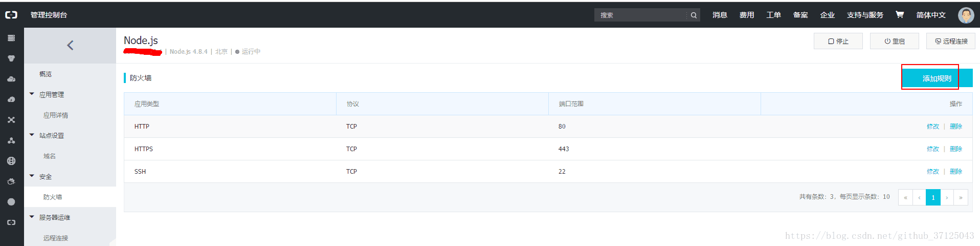Click the HTTPS cell in the table

click(x=144, y=149)
